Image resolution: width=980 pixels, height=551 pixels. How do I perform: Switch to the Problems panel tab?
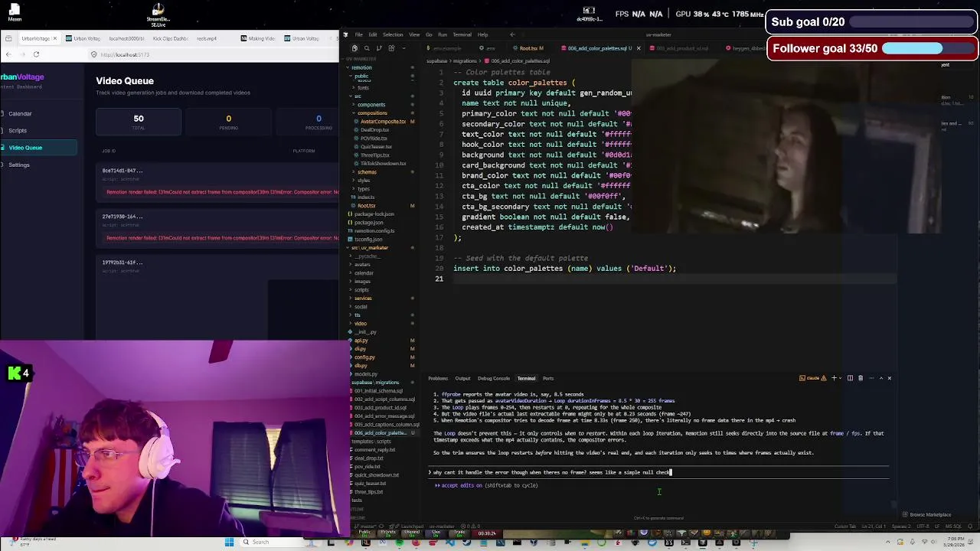pyautogui.click(x=438, y=378)
